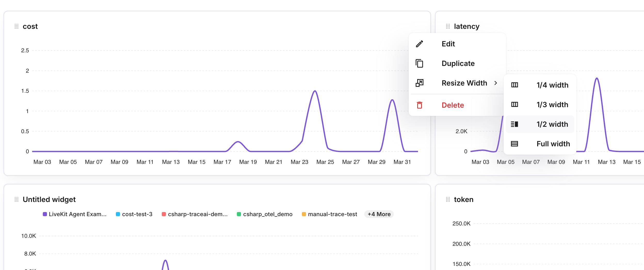
Task: Click the Edit pencil icon
Action: point(420,44)
